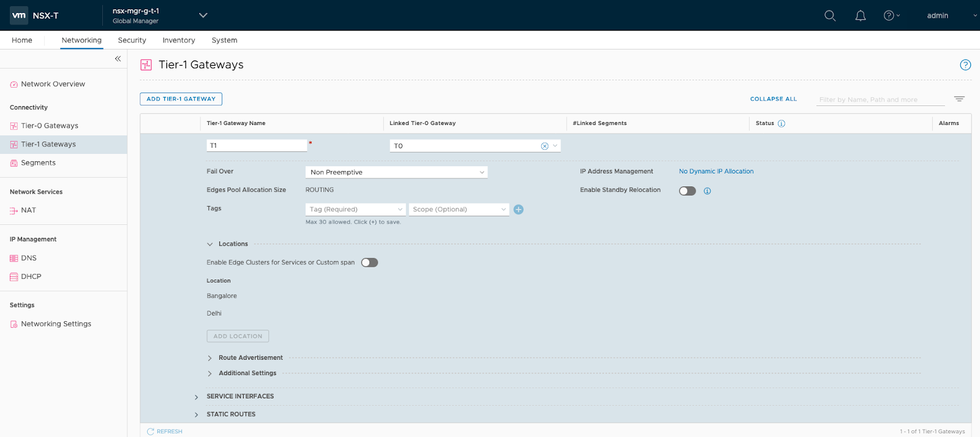Image resolution: width=980 pixels, height=437 pixels.
Task: Open the help question mark menu in header
Action: tap(889, 16)
